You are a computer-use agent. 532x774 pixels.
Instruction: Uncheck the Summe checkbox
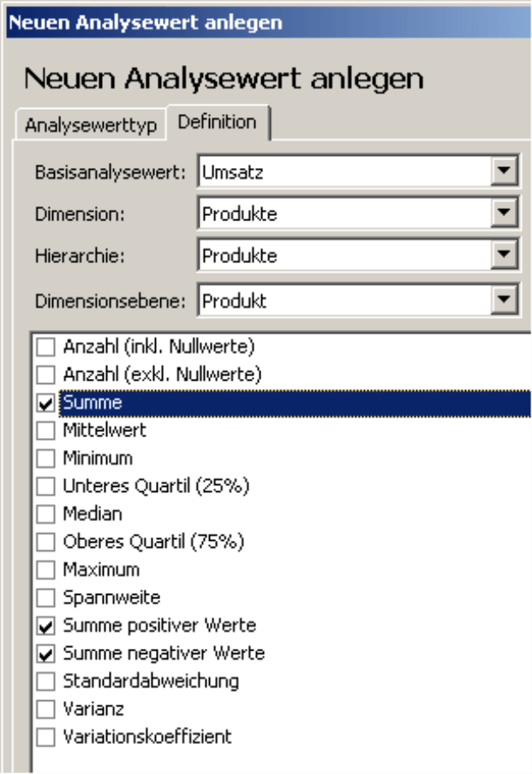tap(46, 403)
